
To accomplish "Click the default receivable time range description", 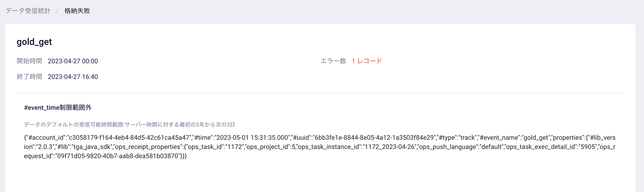I will pyautogui.click(x=130, y=125).
